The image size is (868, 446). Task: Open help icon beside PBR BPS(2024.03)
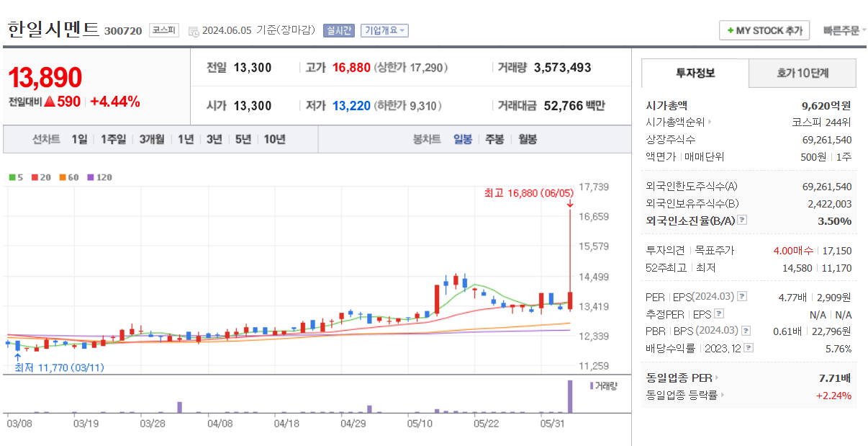(745, 331)
